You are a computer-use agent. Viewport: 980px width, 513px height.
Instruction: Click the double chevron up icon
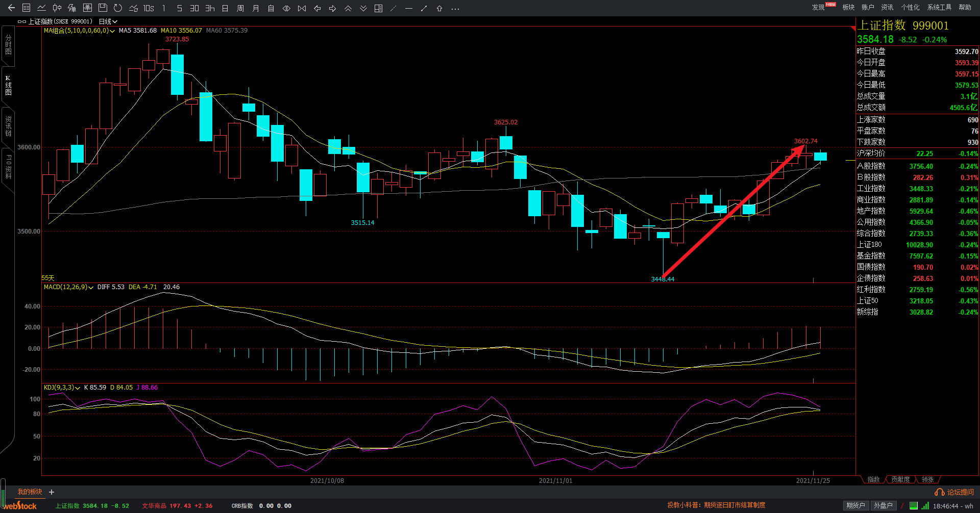(x=348, y=8)
